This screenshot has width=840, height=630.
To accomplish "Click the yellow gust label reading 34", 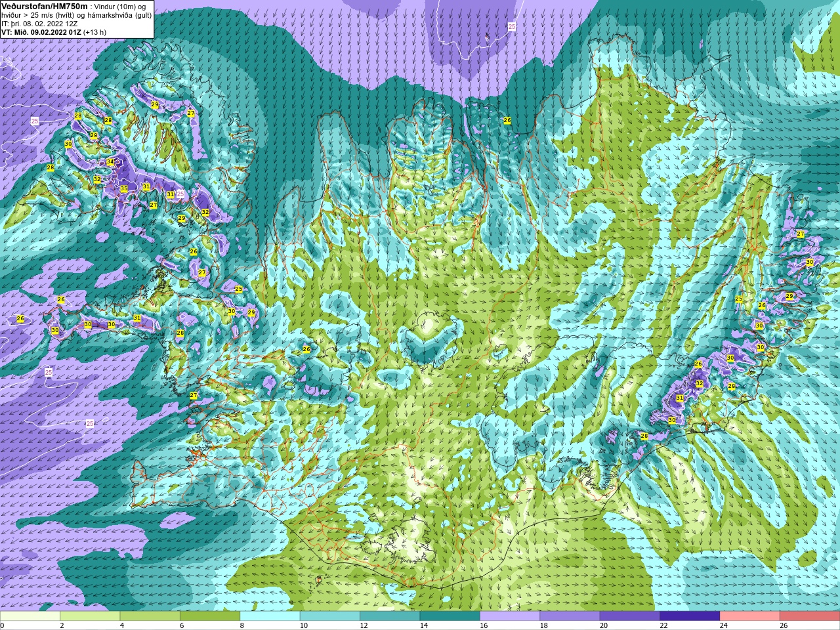I will 110,162.
